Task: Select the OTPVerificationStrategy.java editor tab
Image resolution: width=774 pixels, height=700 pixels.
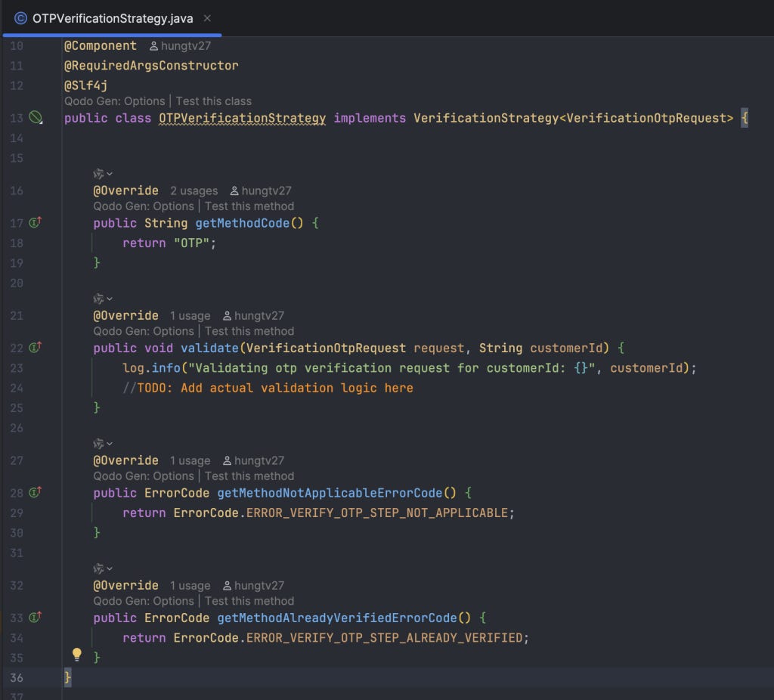Action: coord(112,18)
